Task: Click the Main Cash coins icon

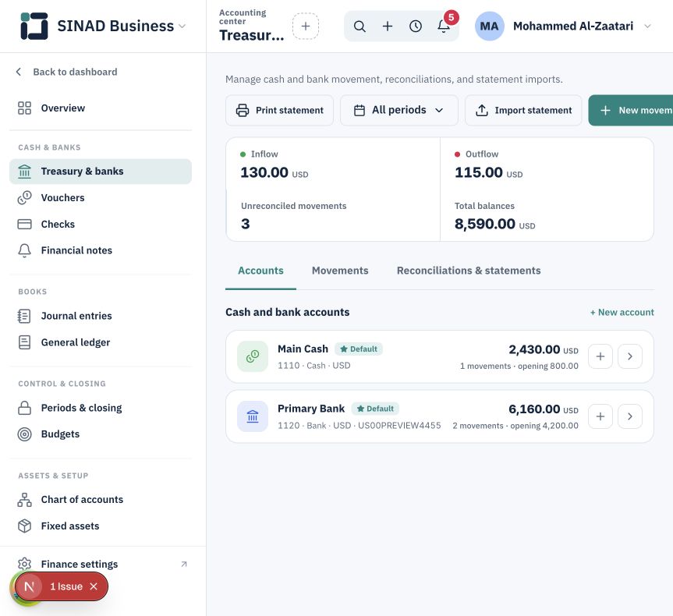Action: (253, 356)
